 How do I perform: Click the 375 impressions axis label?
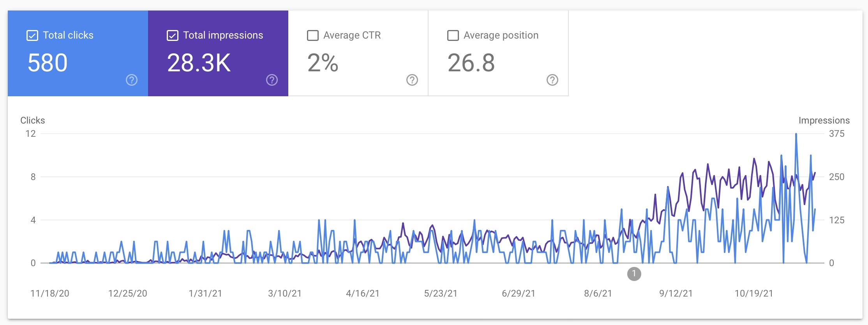click(x=836, y=134)
